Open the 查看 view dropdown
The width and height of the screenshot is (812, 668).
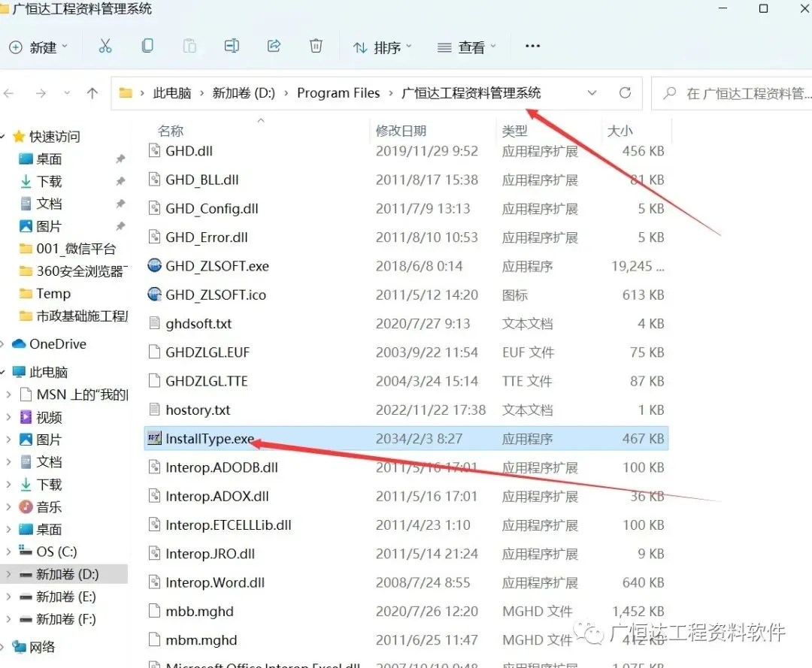tap(467, 47)
